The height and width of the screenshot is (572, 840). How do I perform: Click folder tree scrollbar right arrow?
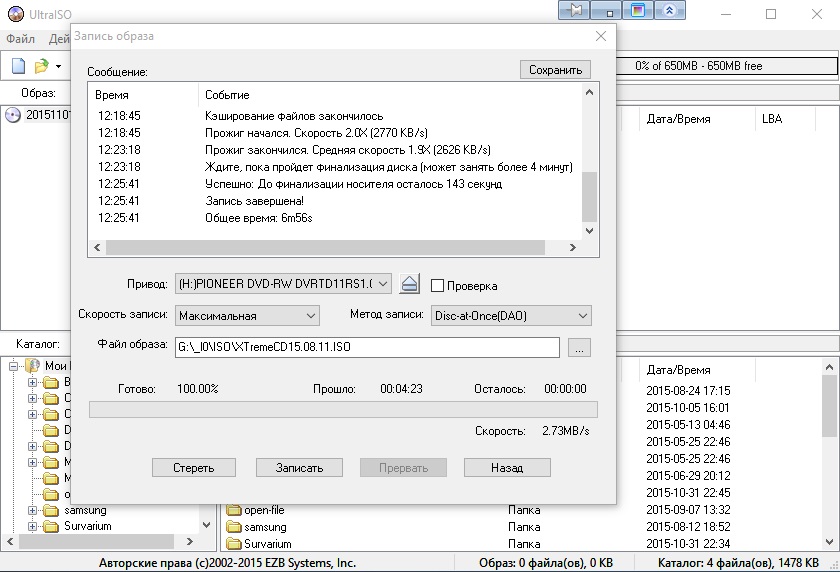click(190, 541)
